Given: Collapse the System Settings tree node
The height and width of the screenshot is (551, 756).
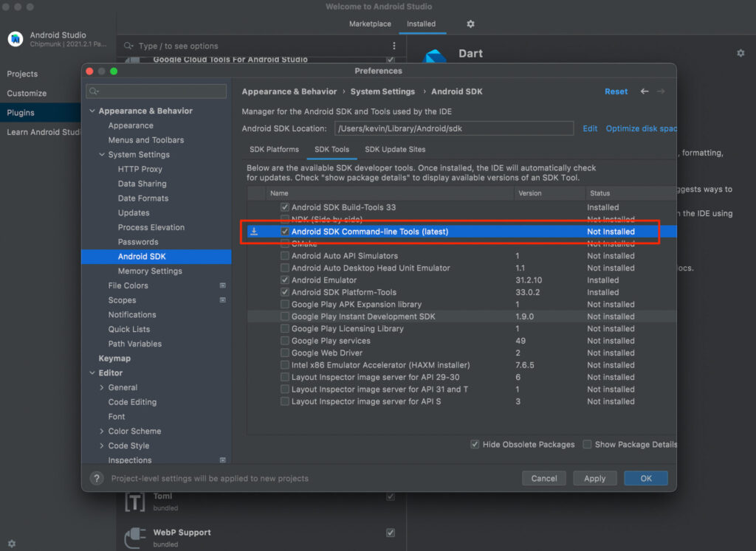Looking at the screenshot, I should 102,155.
